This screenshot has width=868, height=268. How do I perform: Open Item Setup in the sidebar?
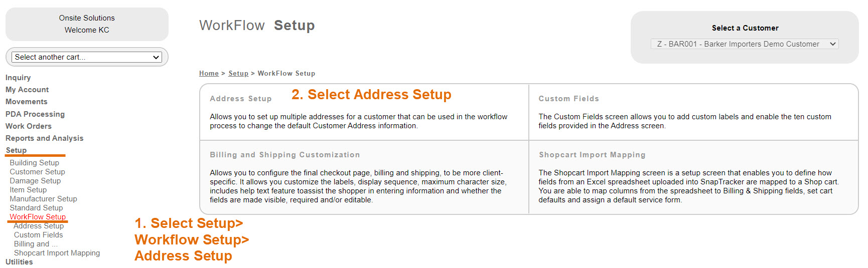(x=28, y=190)
